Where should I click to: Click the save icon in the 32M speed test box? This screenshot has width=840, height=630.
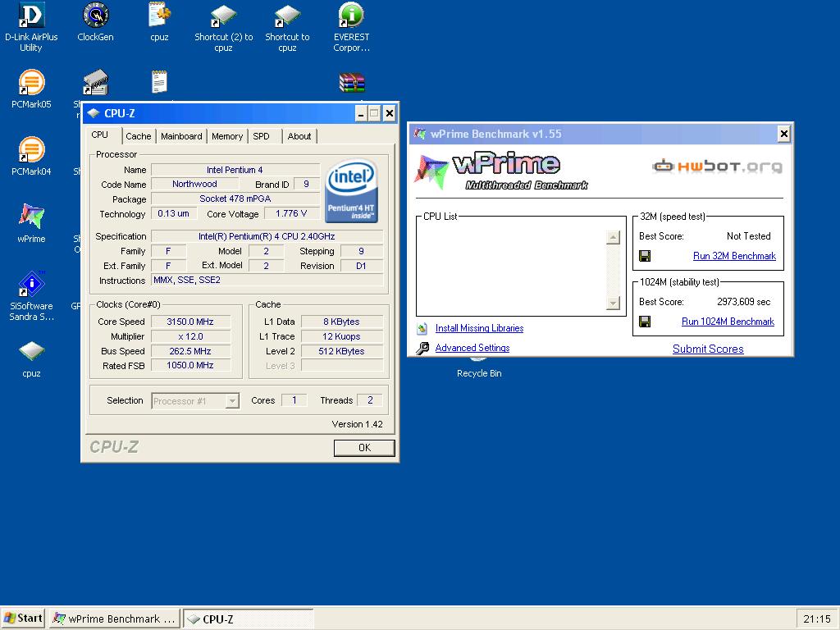coord(645,256)
